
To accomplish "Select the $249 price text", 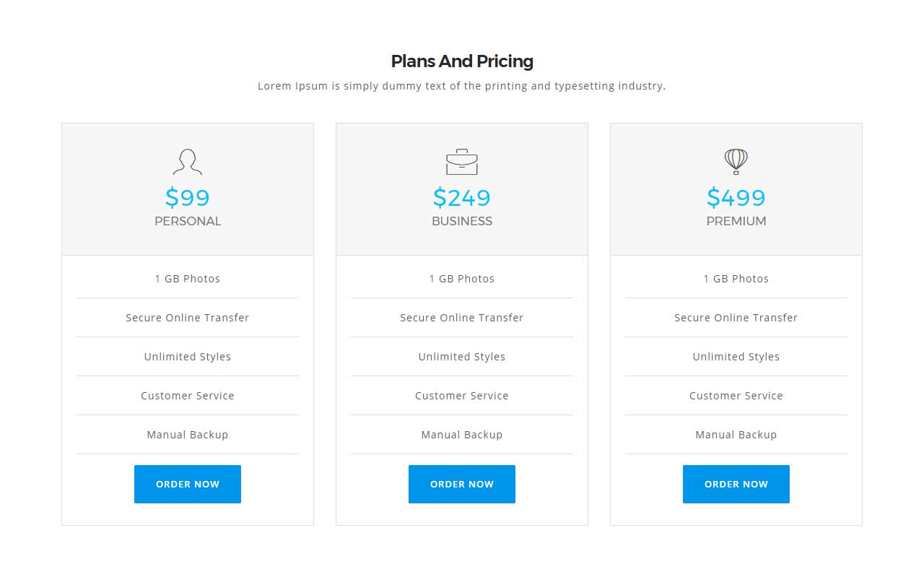I will point(462,197).
